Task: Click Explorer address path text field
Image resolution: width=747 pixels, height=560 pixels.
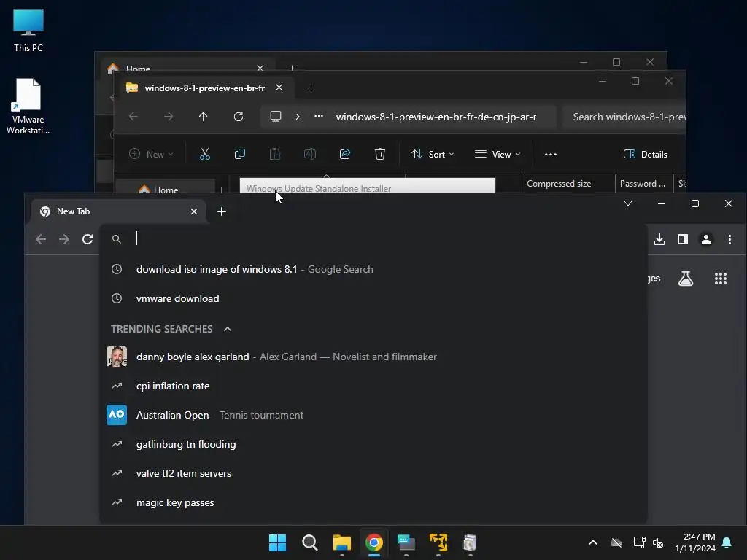Action: (436, 117)
